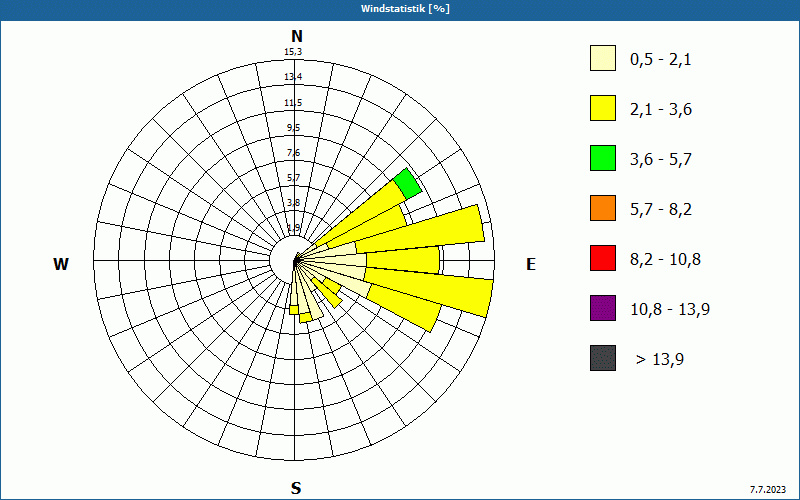
Task: Click the 9,5 ring scale value
Action: tap(293, 128)
